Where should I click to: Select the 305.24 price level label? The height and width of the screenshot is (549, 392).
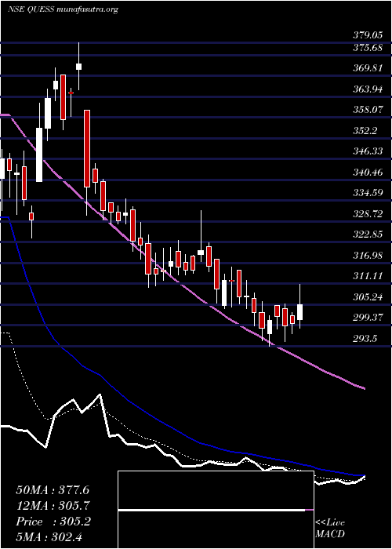368,297
